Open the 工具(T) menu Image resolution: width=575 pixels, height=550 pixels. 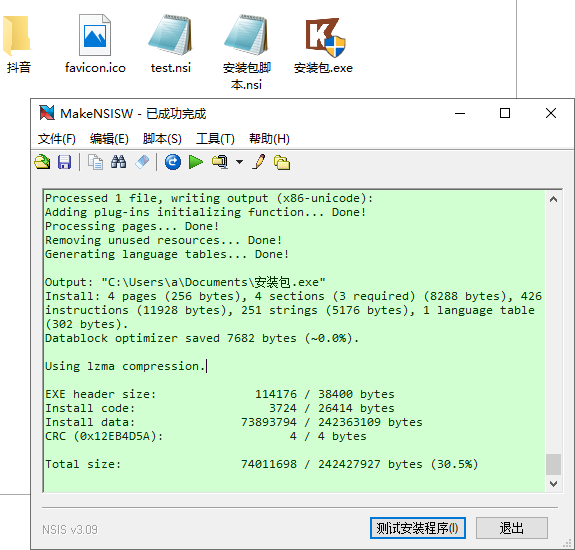[x=215, y=139]
